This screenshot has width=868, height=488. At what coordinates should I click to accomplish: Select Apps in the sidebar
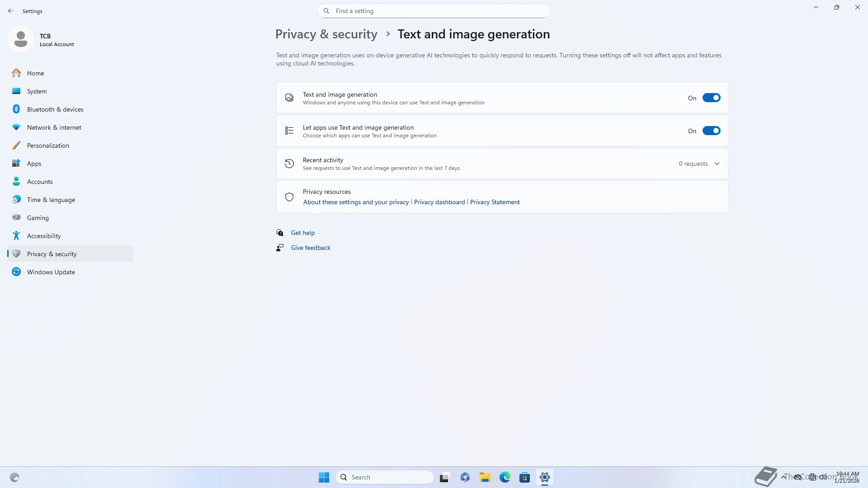34,164
